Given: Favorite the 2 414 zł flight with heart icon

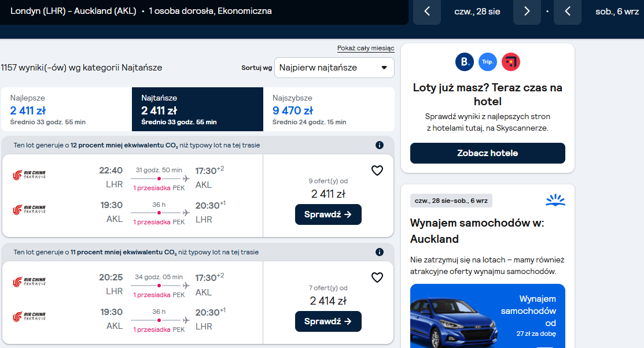Looking at the screenshot, I should 377,277.
